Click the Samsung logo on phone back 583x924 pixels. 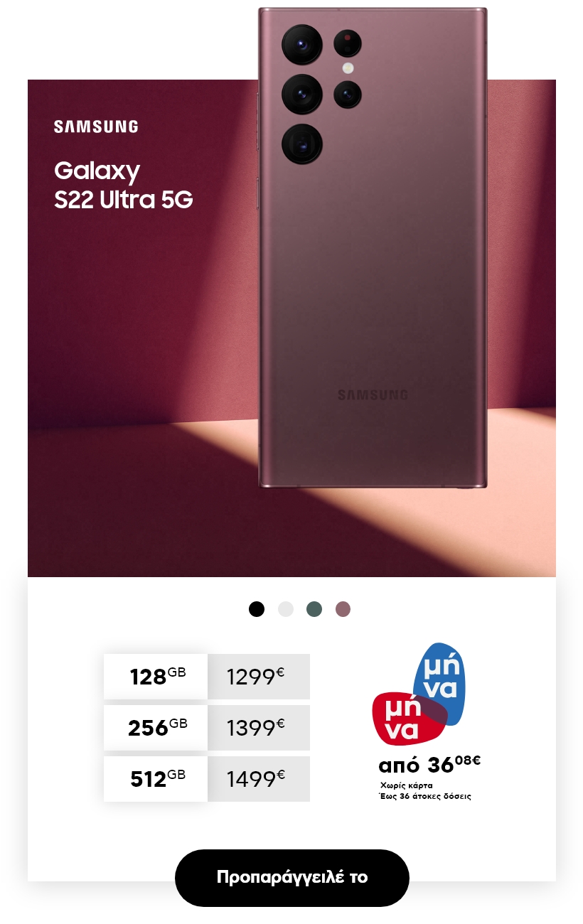click(x=373, y=395)
